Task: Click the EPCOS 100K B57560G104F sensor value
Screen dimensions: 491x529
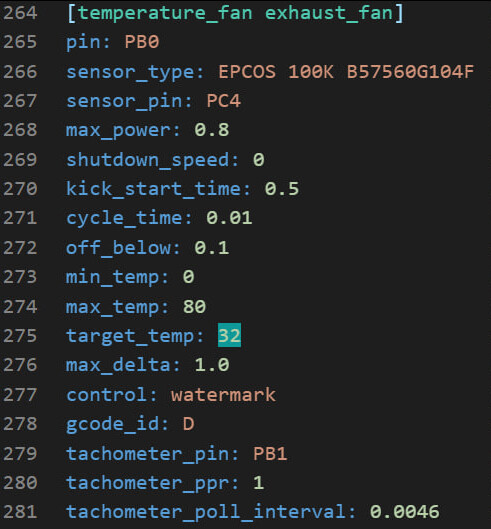Action: 346,72
